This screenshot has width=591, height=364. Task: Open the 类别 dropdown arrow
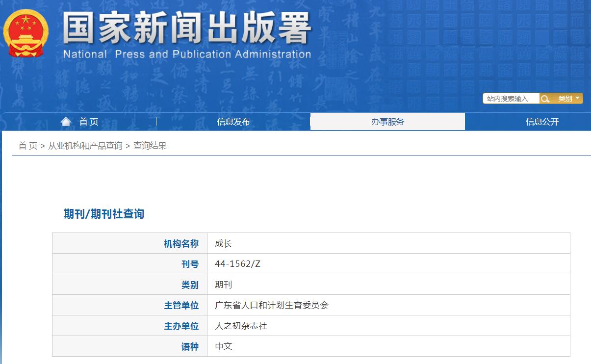[577, 98]
